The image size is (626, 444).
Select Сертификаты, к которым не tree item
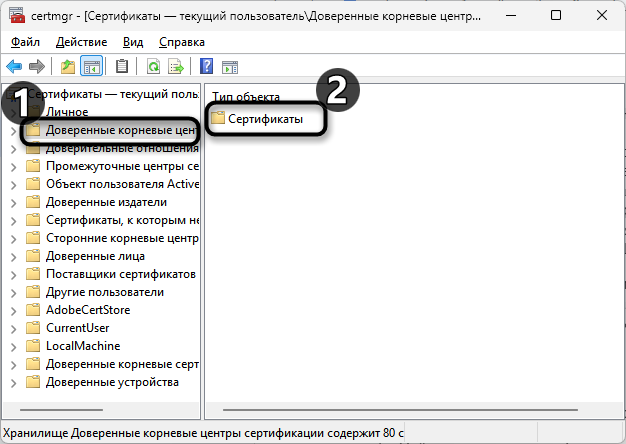(122, 220)
